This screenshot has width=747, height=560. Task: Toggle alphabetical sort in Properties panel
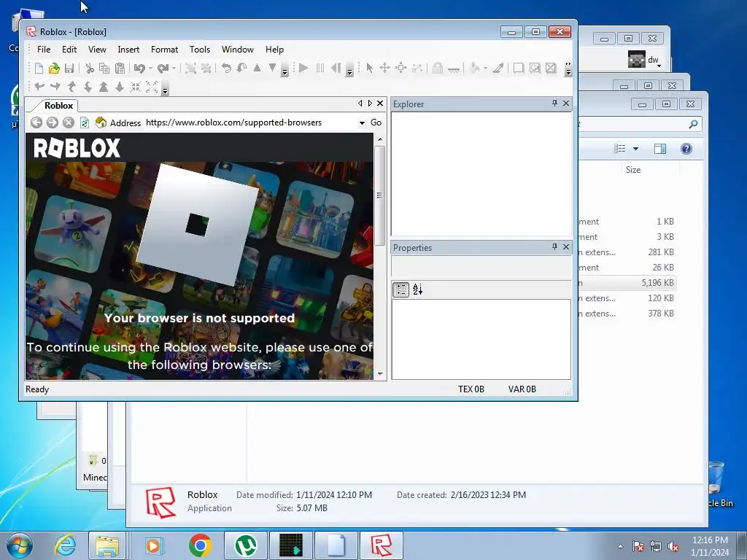[x=418, y=289]
